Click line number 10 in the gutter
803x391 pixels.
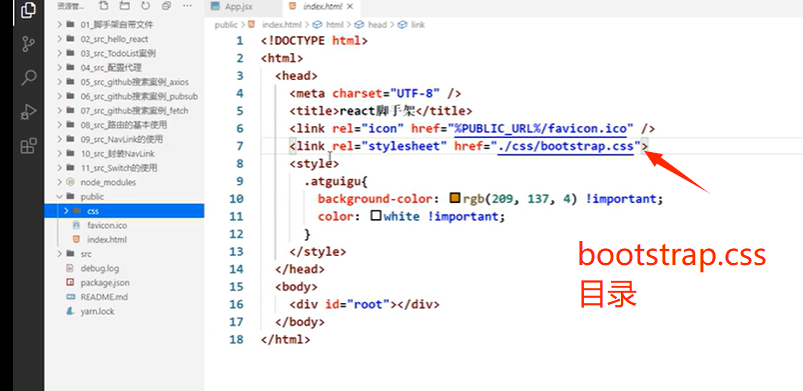click(236, 199)
